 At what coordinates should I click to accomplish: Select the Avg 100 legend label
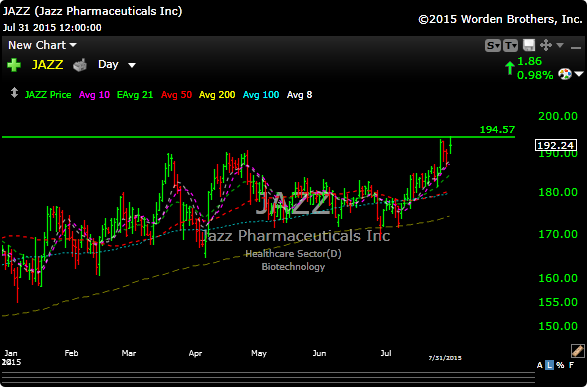click(261, 95)
